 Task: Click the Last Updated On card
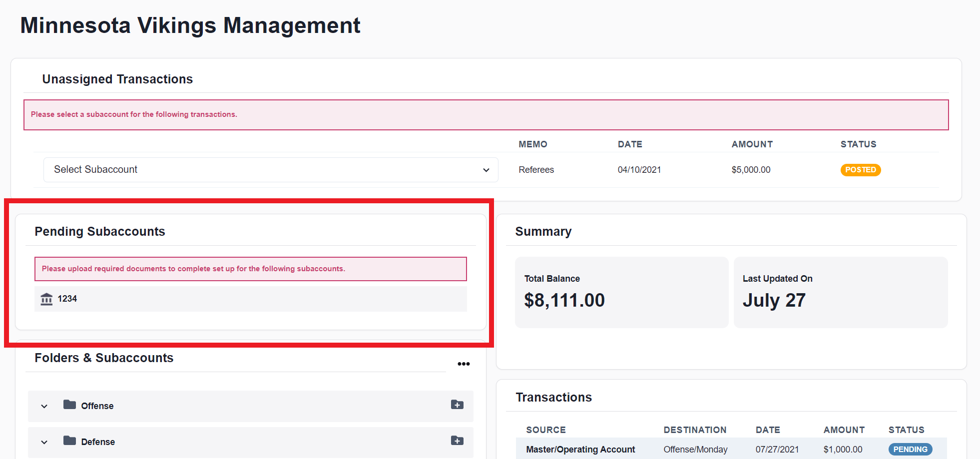[x=840, y=292]
